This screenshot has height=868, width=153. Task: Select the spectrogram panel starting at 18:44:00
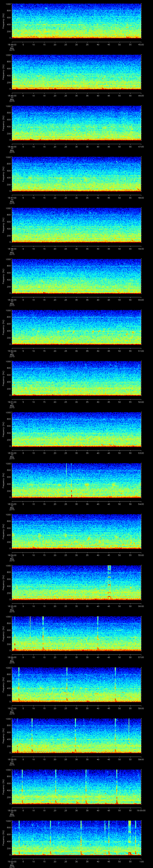[x=76, y=21]
